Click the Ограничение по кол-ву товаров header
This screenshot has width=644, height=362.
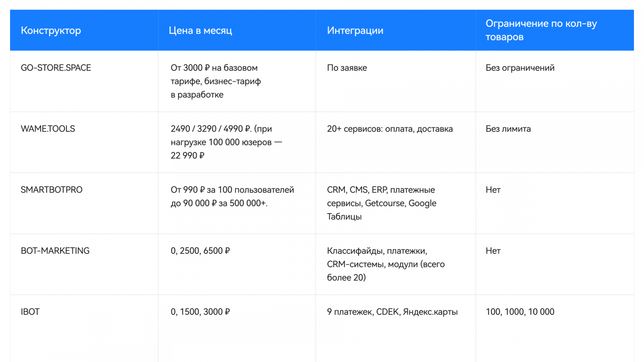541,30
